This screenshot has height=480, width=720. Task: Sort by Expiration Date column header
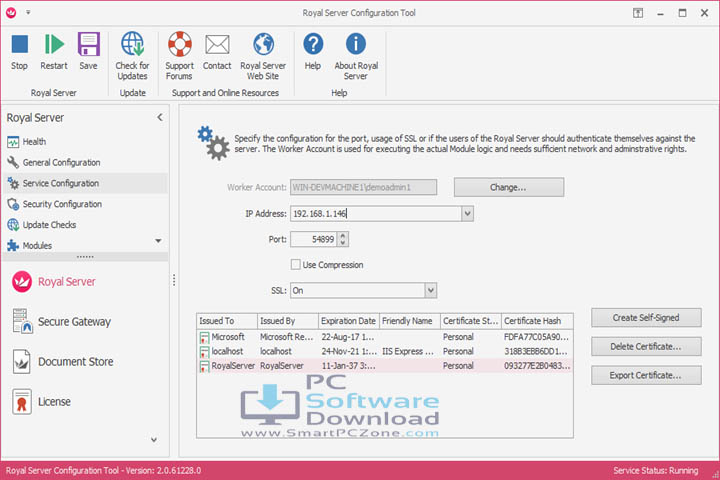349,321
